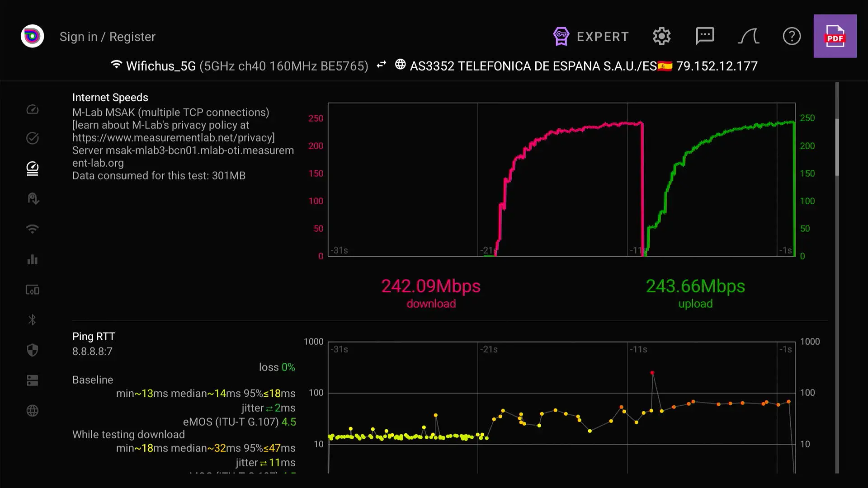This screenshot has height=488, width=868.
Task: Open the Bluetooth sidebar icon
Action: coord(33,320)
